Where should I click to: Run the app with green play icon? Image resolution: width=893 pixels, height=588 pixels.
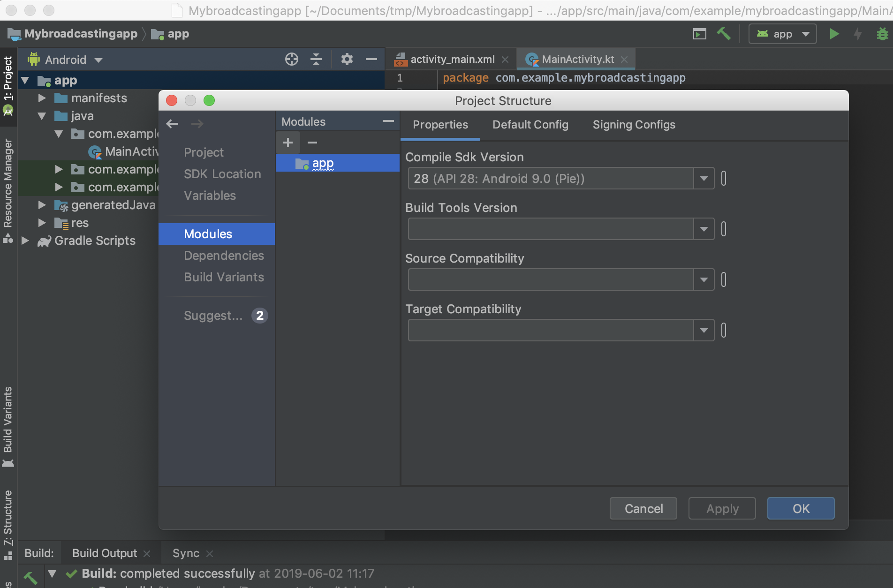[834, 34]
